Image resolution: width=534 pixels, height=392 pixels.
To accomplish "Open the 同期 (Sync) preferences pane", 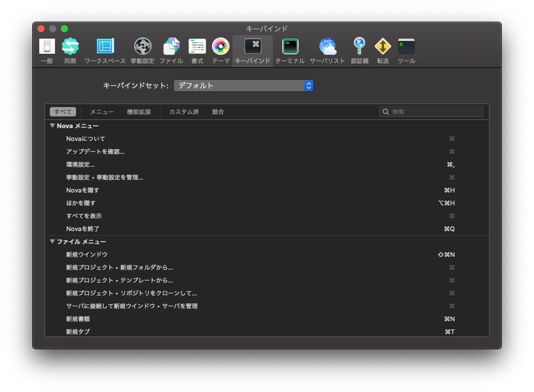I will (70, 51).
